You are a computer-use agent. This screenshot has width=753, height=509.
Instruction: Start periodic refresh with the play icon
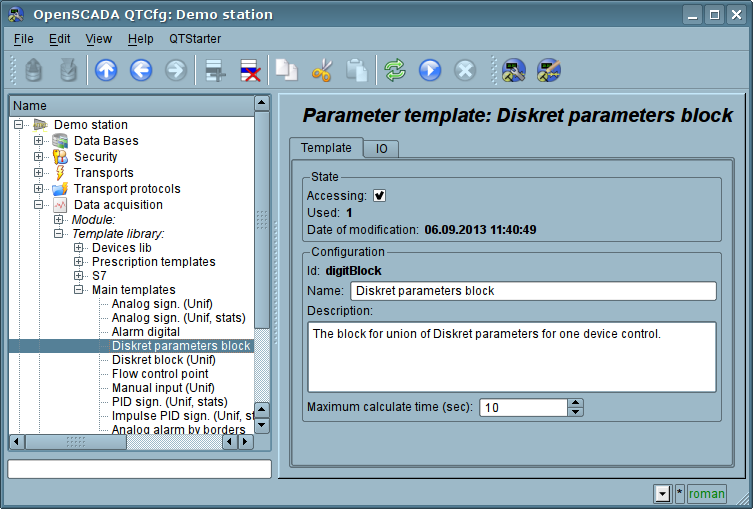tap(430, 71)
